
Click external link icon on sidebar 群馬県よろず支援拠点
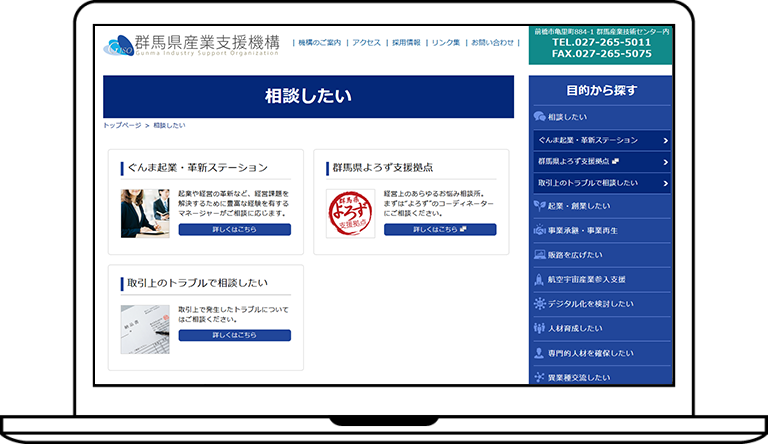pyautogui.click(x=616, y=161)
